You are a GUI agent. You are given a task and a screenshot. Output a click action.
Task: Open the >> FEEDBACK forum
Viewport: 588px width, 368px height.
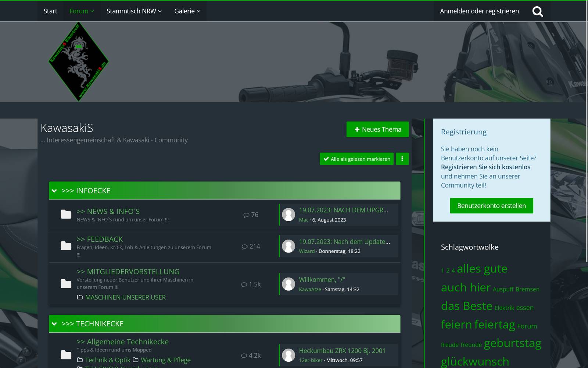click(100, 239)
